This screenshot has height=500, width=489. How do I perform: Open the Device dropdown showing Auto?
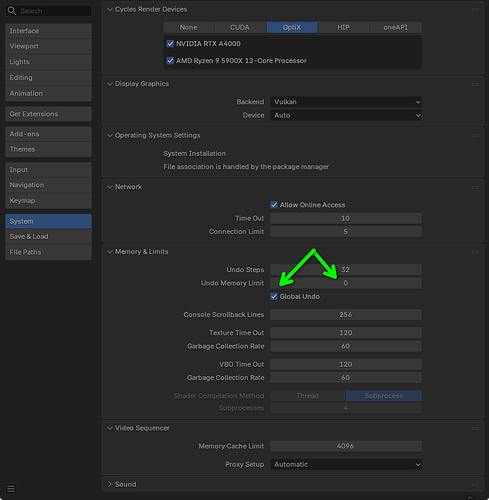point(346,115)
